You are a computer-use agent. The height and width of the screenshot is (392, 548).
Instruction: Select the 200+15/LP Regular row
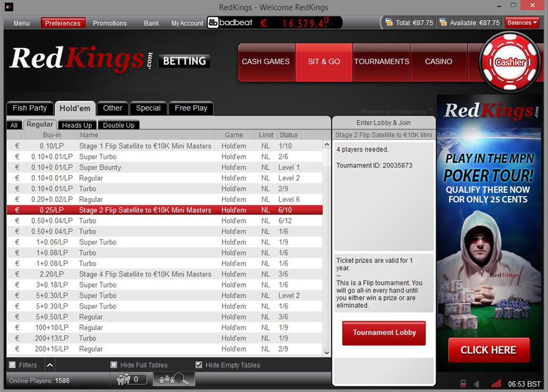pyautogui.click(x=164, y=348)
